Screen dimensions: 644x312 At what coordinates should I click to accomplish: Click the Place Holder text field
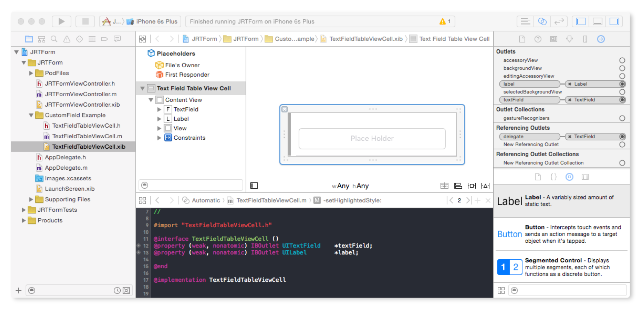coord(372,138)
